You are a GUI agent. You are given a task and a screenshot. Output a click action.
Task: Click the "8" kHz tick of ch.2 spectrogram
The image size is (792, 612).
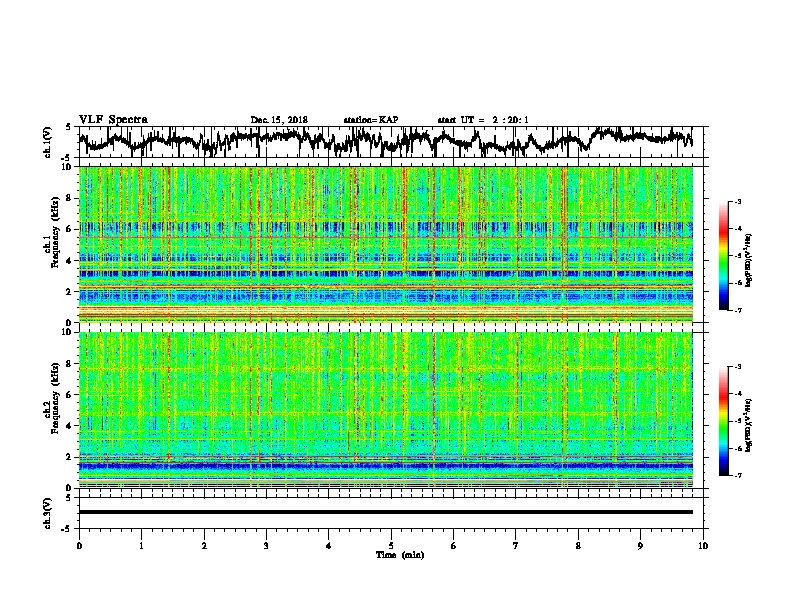click(71, 364)
